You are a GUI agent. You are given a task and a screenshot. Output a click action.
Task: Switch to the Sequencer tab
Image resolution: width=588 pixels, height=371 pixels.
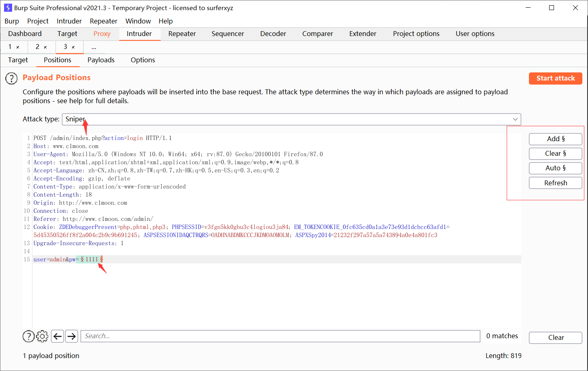[x=228, y=34]
